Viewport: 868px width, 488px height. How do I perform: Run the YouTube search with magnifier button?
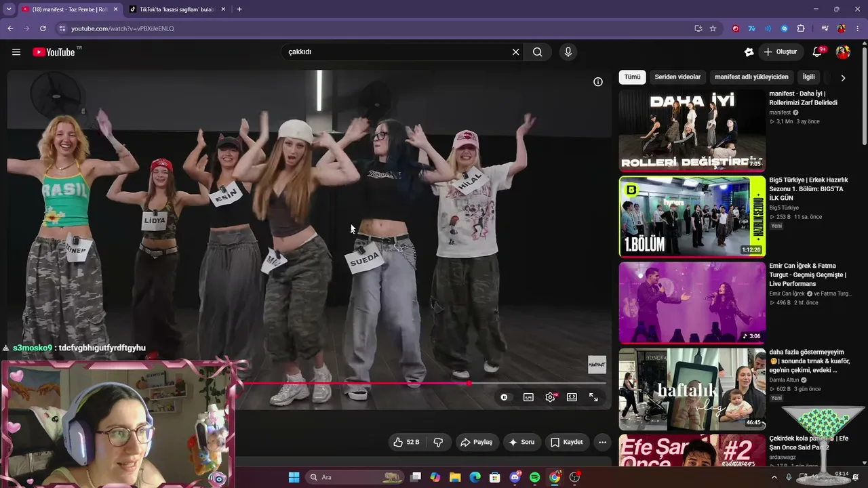coord(538,52)
